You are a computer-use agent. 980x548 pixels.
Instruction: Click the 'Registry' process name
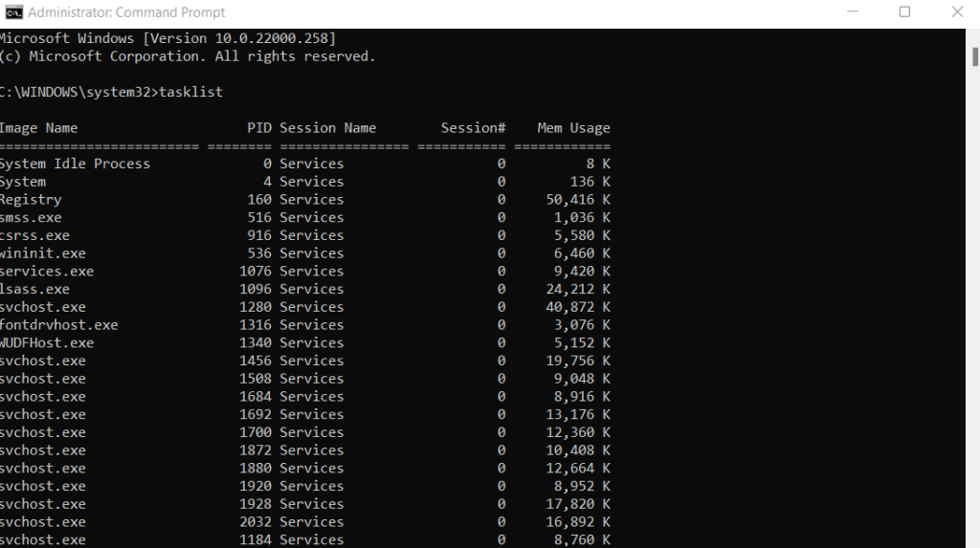[31, 200]
